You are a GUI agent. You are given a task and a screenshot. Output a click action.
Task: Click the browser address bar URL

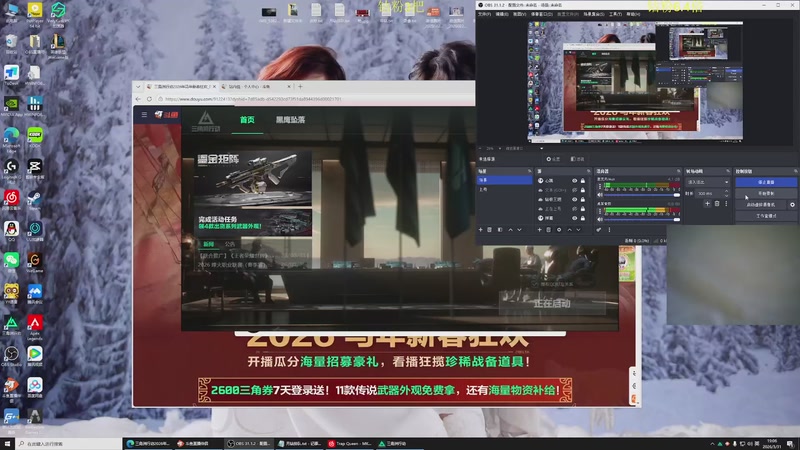click(253, 99)
